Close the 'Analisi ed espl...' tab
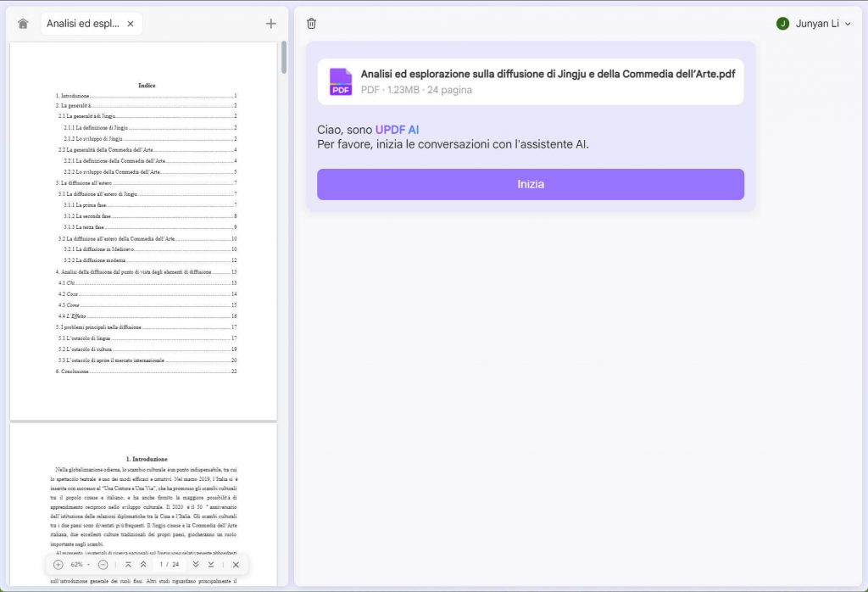Screen dimensions: 868x592 (131, 24)
